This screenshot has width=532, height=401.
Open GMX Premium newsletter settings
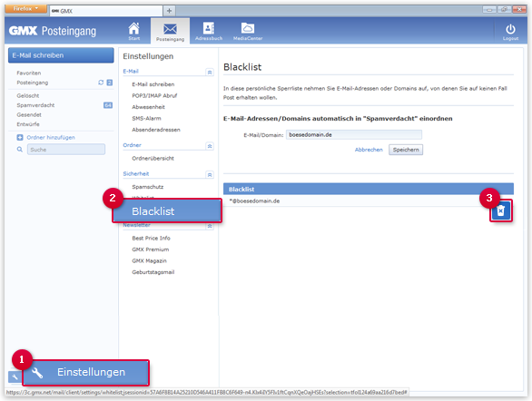point(151,249)
